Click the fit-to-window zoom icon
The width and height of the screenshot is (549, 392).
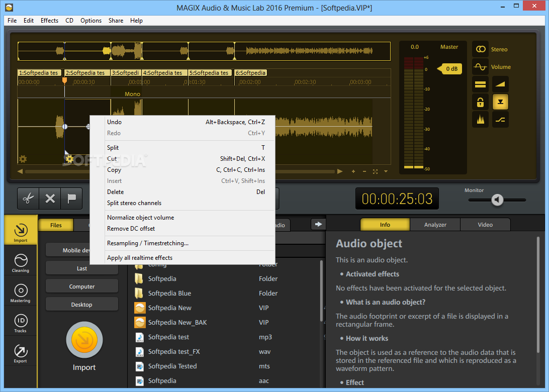click(376, 171)
